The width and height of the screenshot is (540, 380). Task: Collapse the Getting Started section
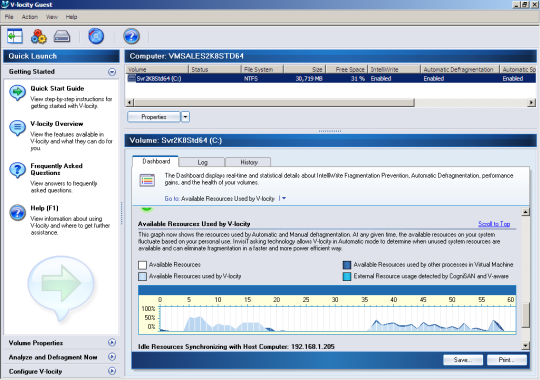pyautogui.click(x=112, y=72)
